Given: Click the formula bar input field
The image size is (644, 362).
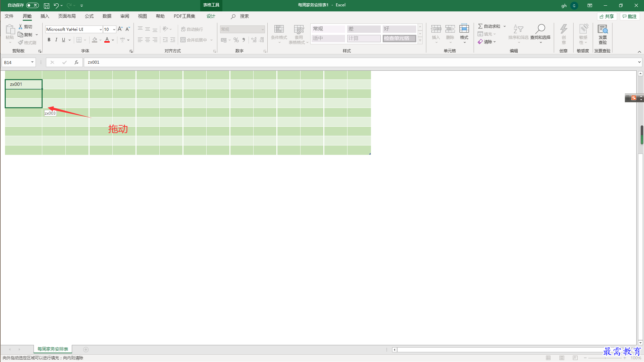Looking at the screenshot, I should coord(361,62).
